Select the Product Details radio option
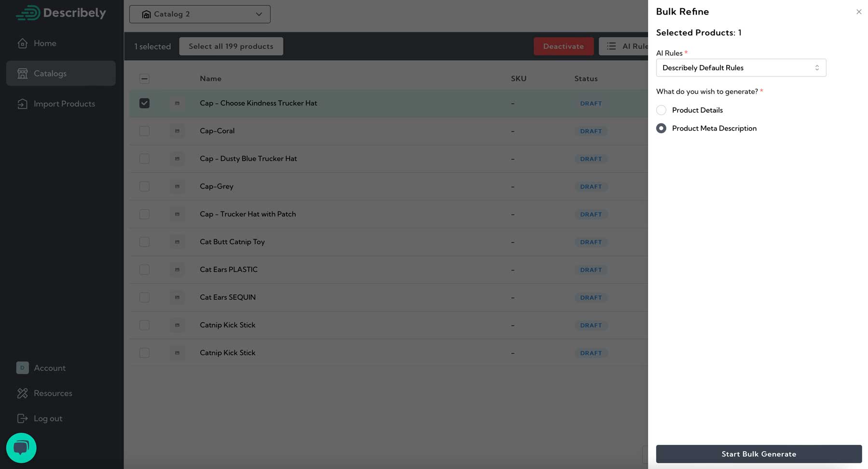 point(661,110)
